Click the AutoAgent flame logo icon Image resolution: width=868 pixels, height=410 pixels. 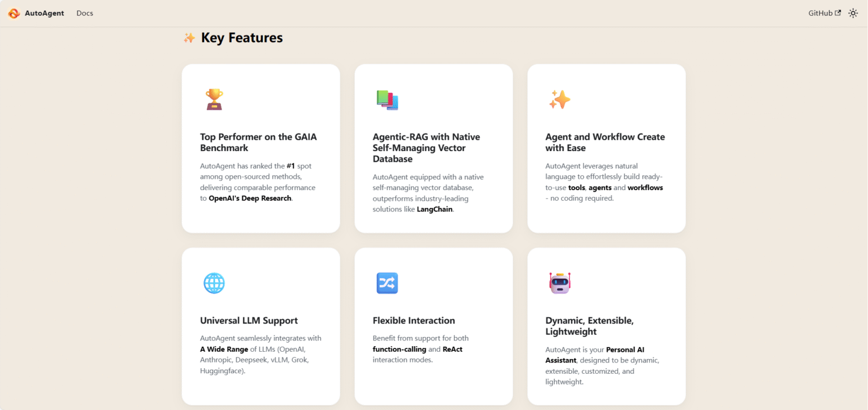(14, 12)
